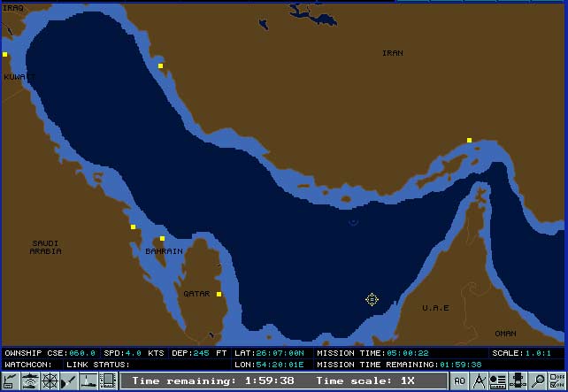Select the yellow marker at the Strait of Hormuz
568x392 pixels.
click(x=469, y=140)
